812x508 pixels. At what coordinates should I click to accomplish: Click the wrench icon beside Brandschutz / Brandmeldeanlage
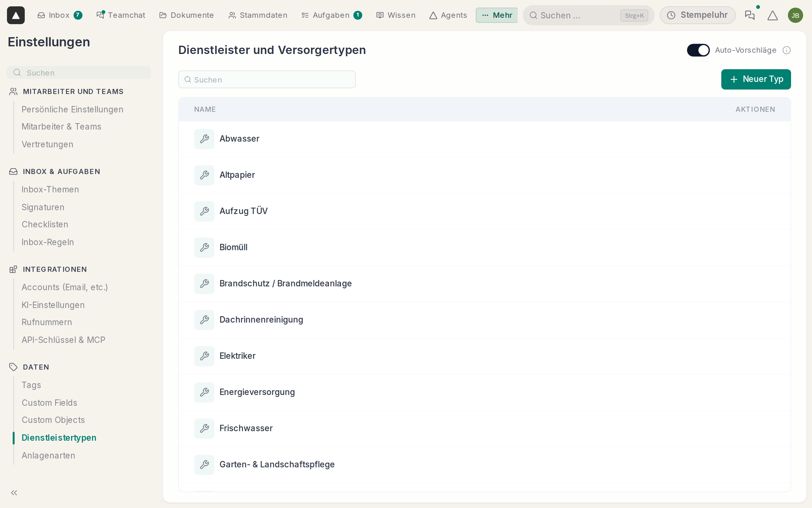point(204,284)
